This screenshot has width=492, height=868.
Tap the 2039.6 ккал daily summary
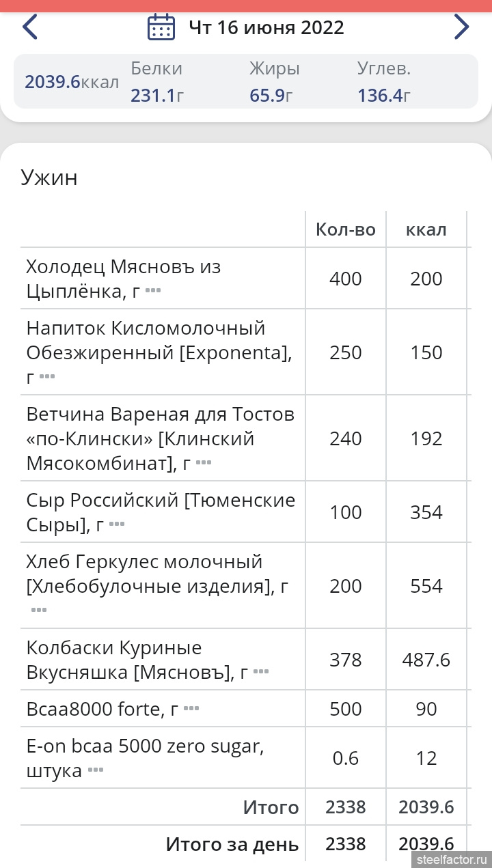pyautogui.click(x=72, y=82)
